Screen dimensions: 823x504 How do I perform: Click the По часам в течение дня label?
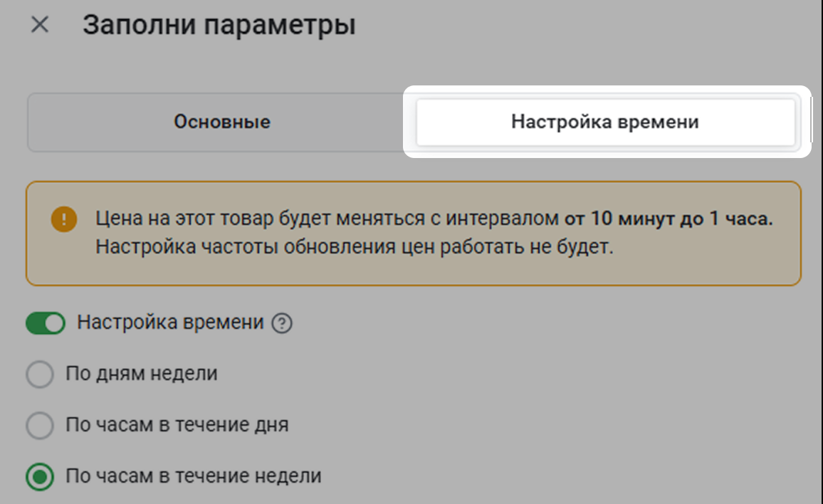(x=177, y=425)
